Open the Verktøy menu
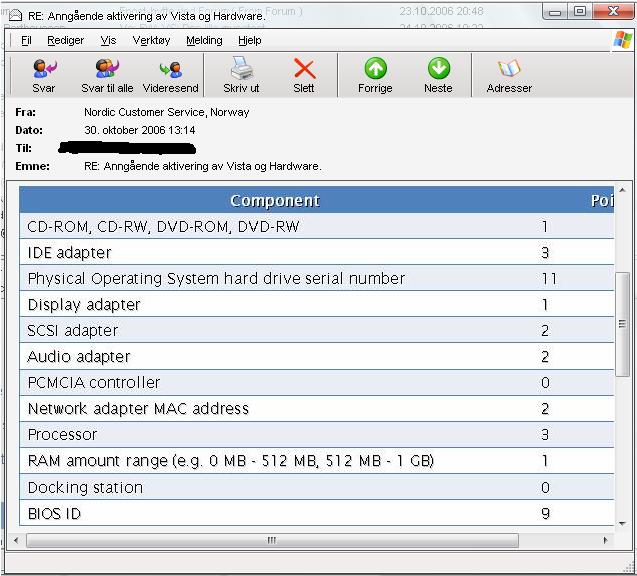 click(151, 40)
